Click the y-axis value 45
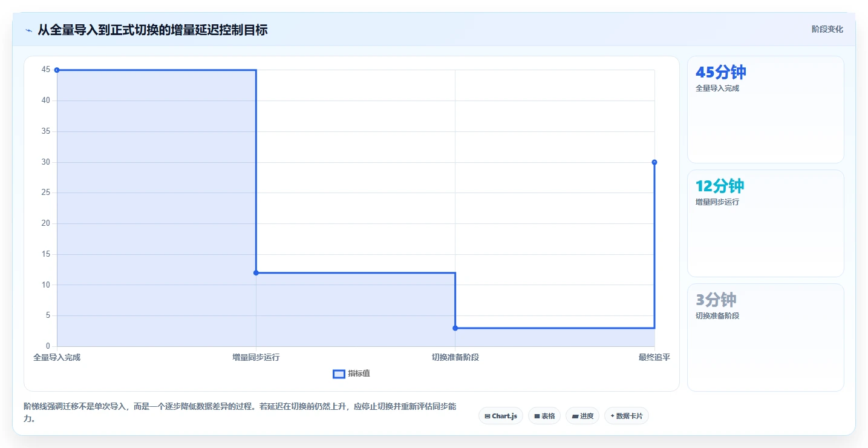Screen dimensions: 868x448 tap(46, 70)
